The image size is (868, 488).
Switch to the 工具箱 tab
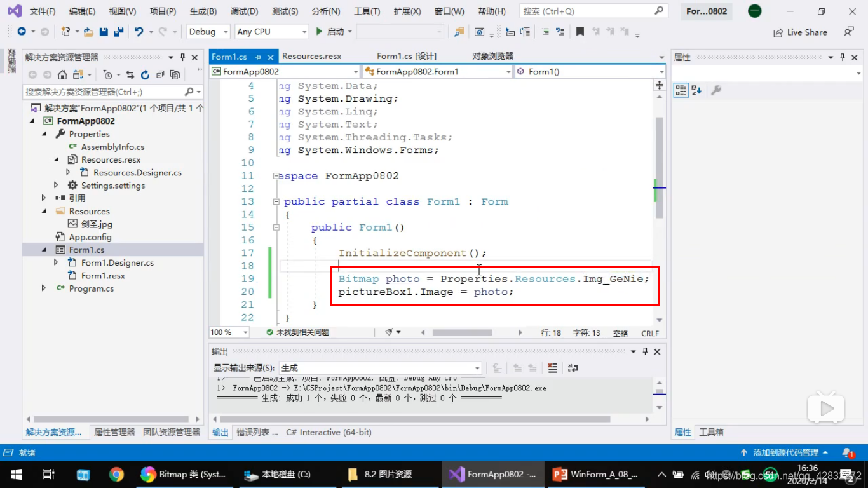[x=711, y=432]
